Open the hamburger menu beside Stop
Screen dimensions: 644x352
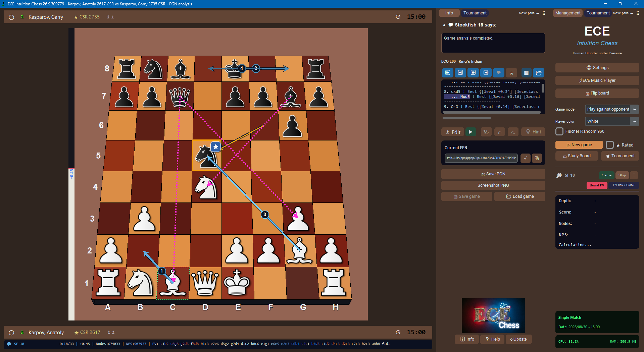634,175
